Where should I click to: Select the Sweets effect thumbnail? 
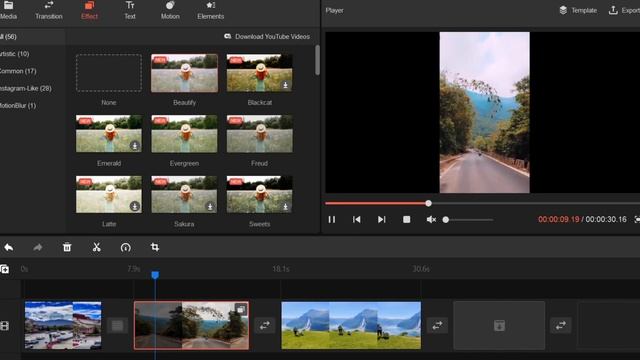(260, 194)
